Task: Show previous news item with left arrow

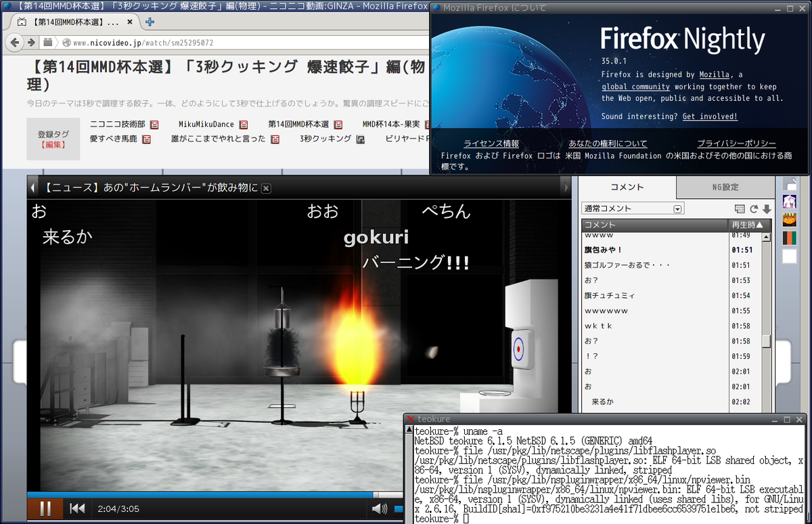Action: pyautogui.click(x=32, y=188)
